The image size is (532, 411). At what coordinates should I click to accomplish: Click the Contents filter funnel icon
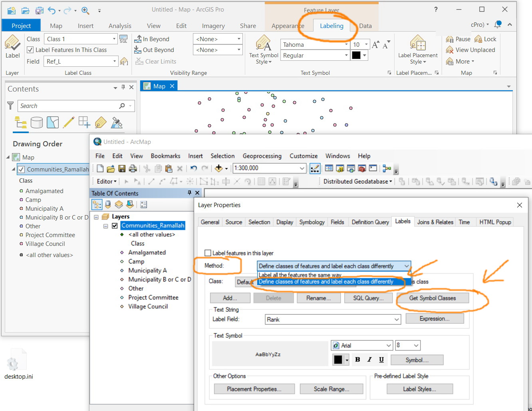coord(10,106)
